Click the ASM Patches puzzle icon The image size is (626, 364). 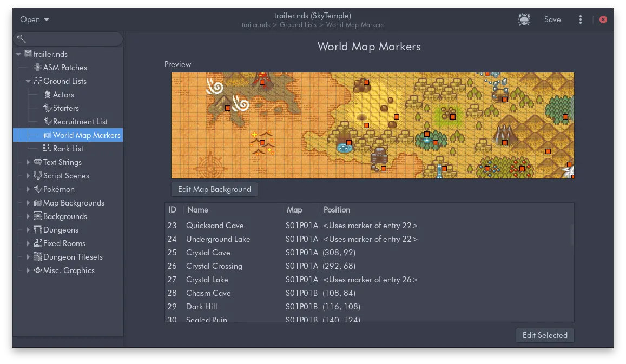[37, 68]
